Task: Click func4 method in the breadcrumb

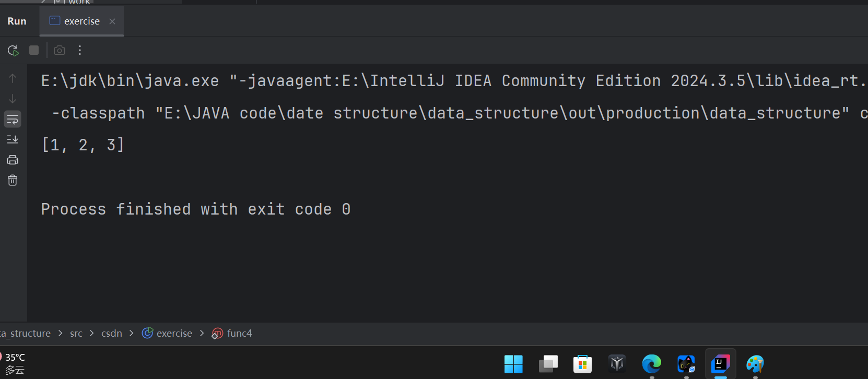Action: pyautogui.click(x=240, y=333)
